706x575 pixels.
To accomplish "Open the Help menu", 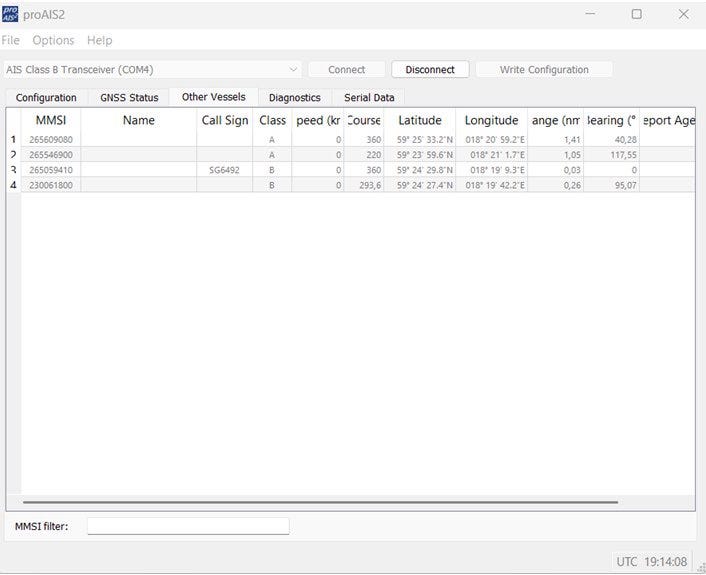I will coord(100,40).
